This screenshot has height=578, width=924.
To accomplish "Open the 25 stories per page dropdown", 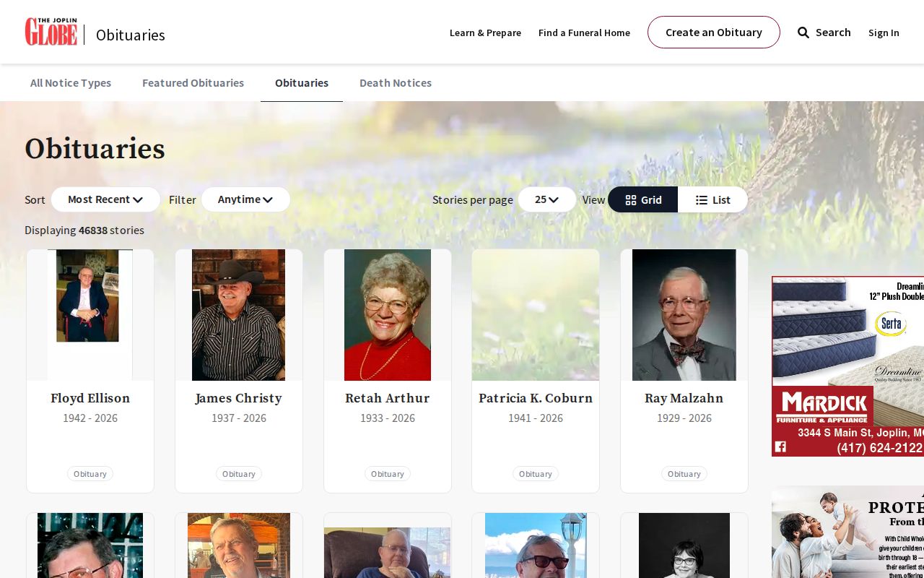I will click(x=547, y=199).
